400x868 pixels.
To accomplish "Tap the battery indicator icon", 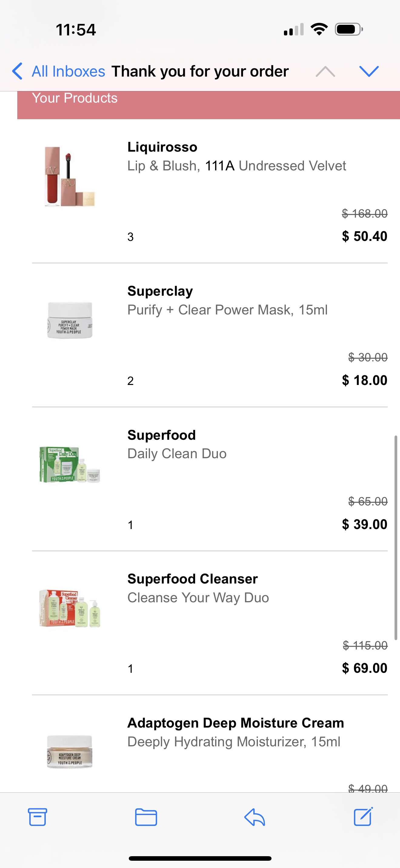I will point(348,29).
